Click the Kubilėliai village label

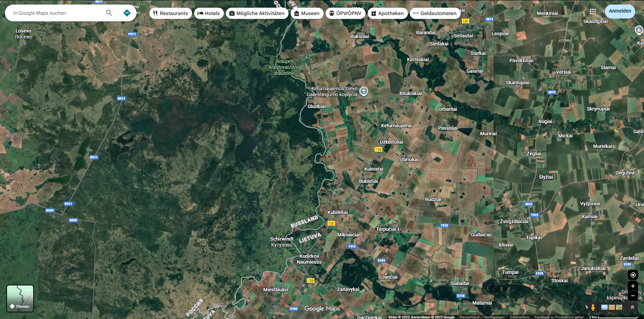click(x=338, y=212)
